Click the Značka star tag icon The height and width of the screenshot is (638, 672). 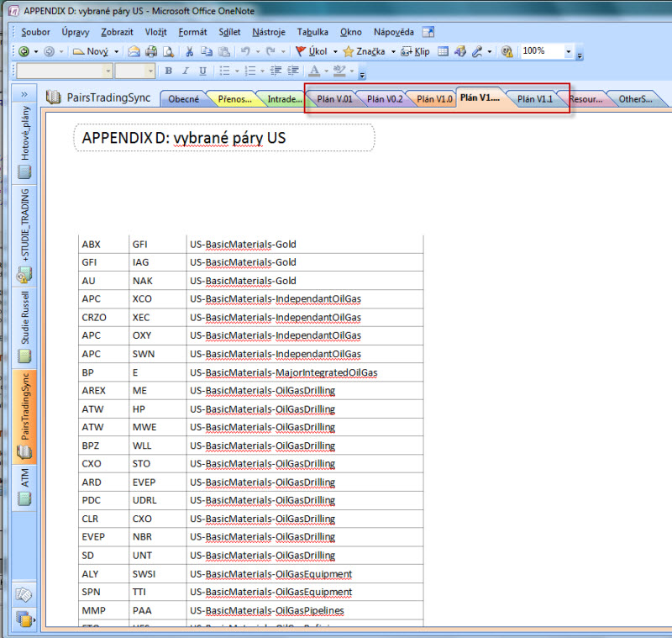348,51
